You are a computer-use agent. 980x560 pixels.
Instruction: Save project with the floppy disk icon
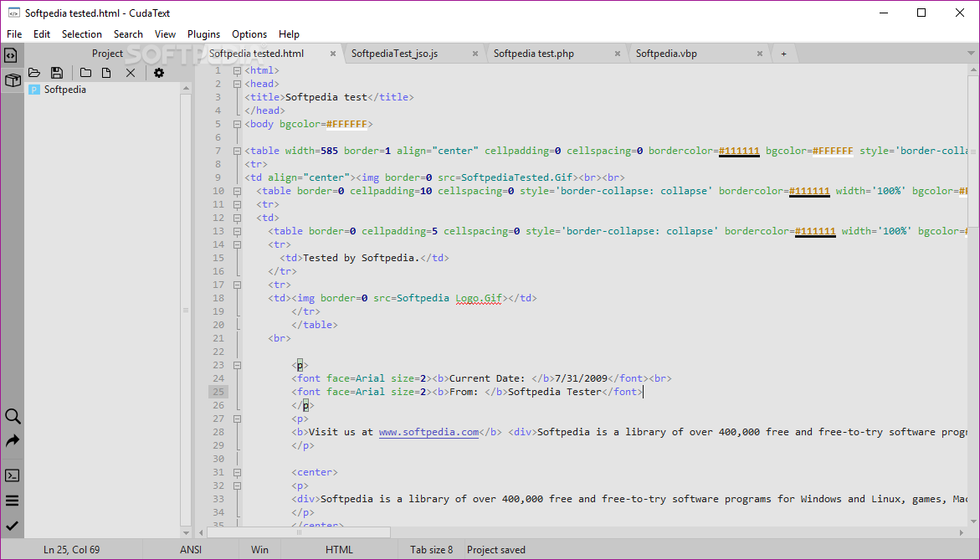click(x=57, y=73)
